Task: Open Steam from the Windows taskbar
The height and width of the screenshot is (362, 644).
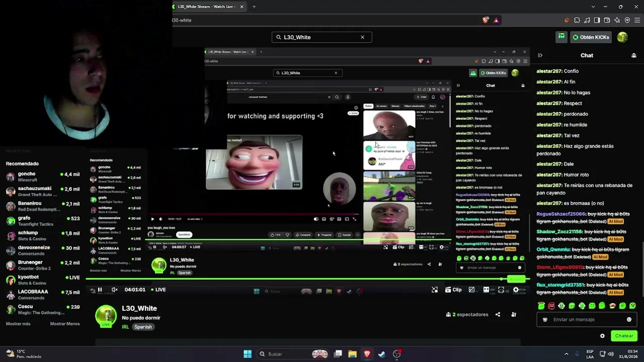Action: click(382, 354)
